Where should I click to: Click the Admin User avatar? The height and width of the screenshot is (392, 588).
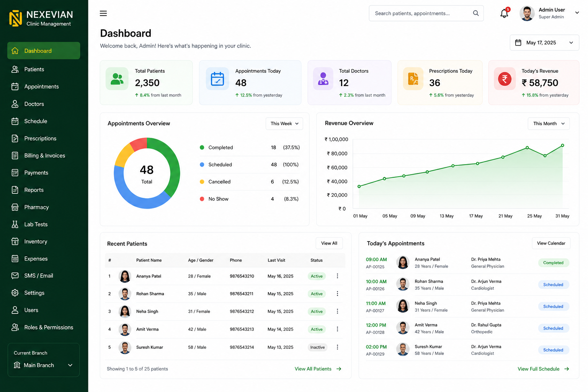[527, 13]
